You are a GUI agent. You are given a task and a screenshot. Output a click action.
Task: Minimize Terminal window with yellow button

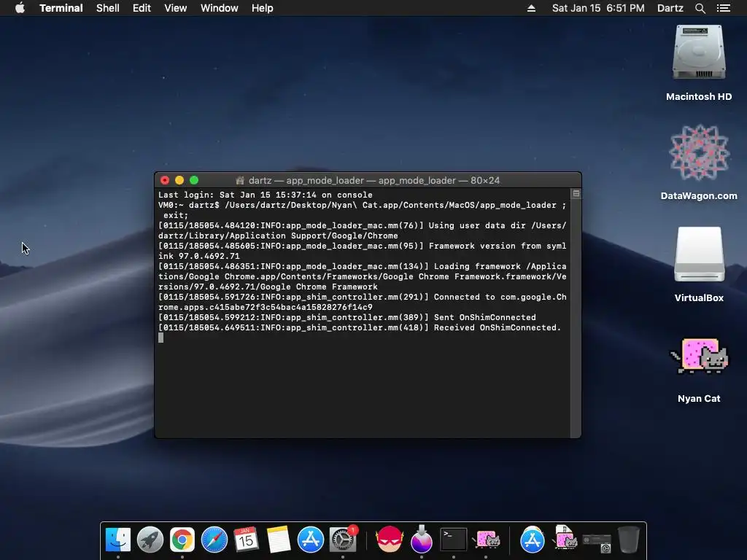click(x=179, y=180)
